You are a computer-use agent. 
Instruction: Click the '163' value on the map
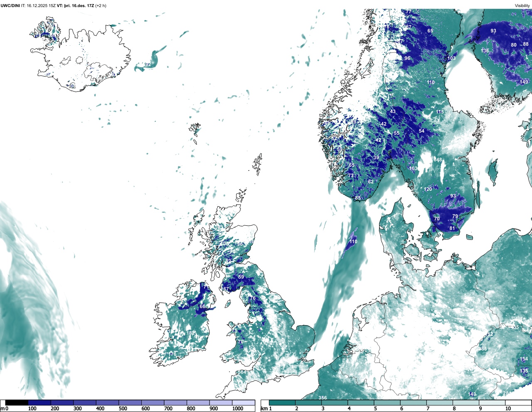(x=413, y=168)
